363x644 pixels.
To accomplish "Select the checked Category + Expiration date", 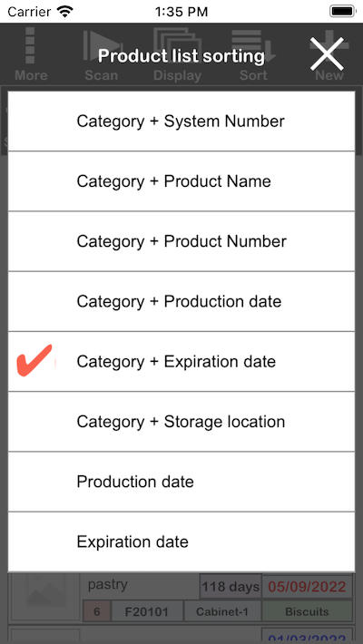I will [x=181, y=361].
